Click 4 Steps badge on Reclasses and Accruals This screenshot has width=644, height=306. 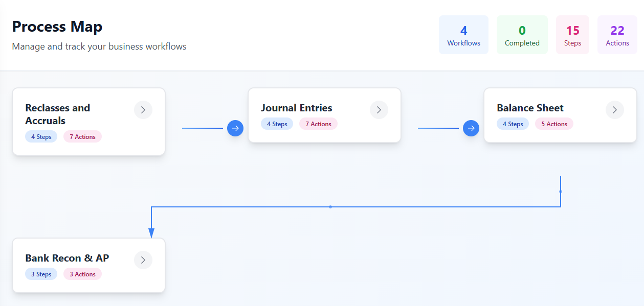coord(41,137)
